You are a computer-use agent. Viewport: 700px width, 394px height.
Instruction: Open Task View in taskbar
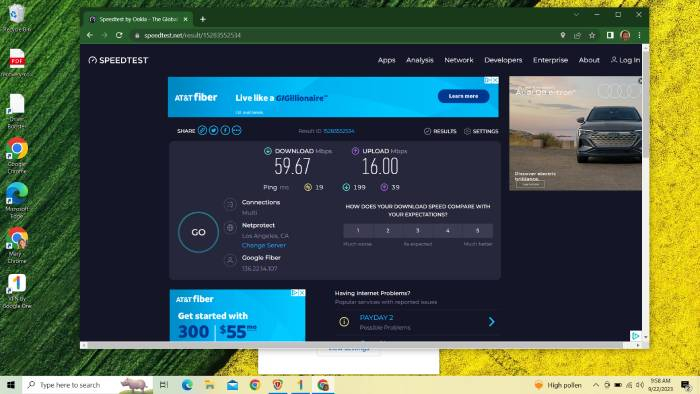[x=164, y=385]
